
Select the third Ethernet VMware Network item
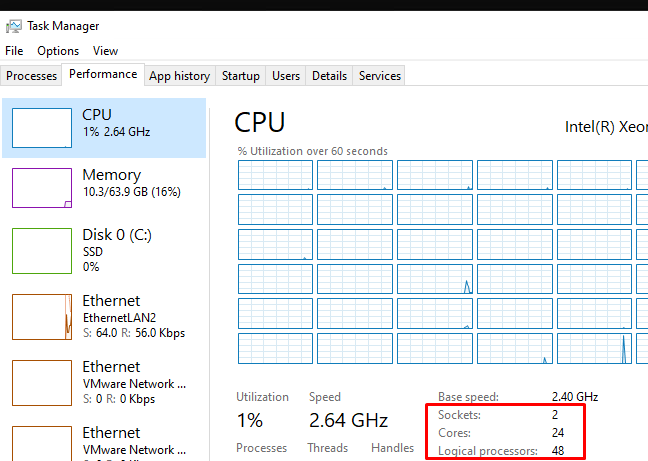104,442
